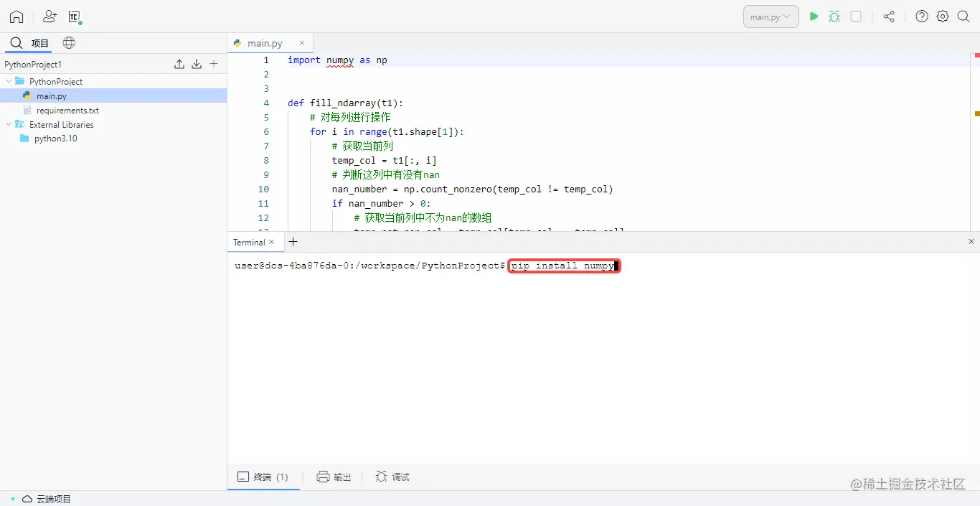Close the terminal panel
980x506 pixels.
click(971, 242)
